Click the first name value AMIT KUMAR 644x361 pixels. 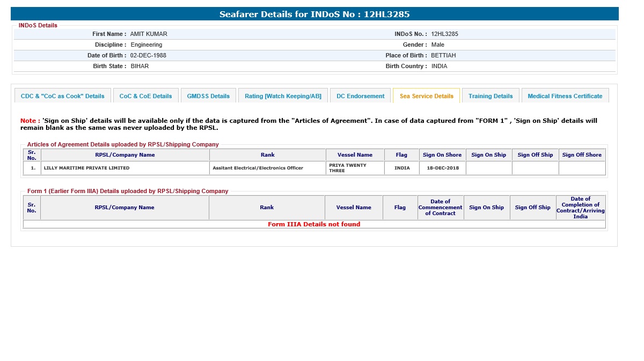click(x=149, y=34)
